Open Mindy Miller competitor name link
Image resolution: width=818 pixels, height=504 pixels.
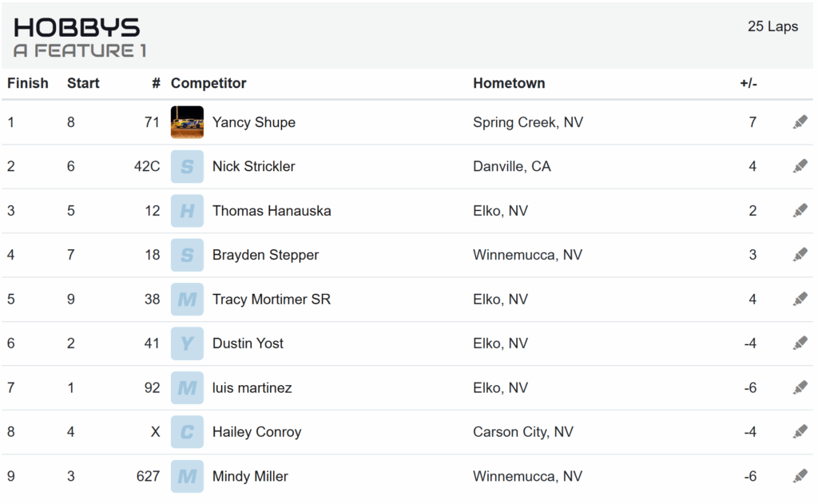pyautogui.click(x=250, y=476)
